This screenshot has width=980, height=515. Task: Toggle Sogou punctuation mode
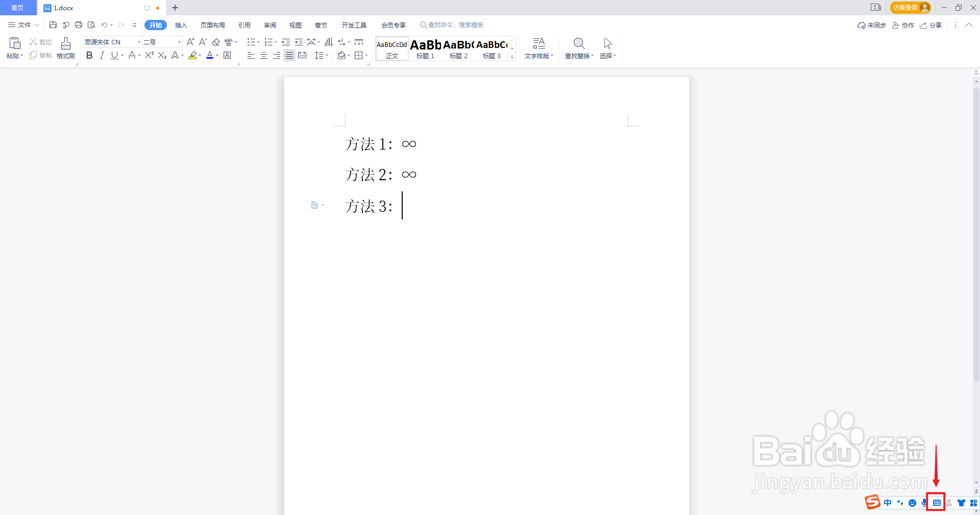(x=900, y=503)
